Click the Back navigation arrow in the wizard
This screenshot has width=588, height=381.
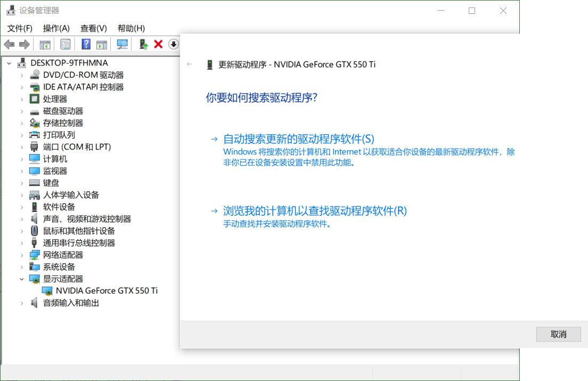(x=190, y=64)
